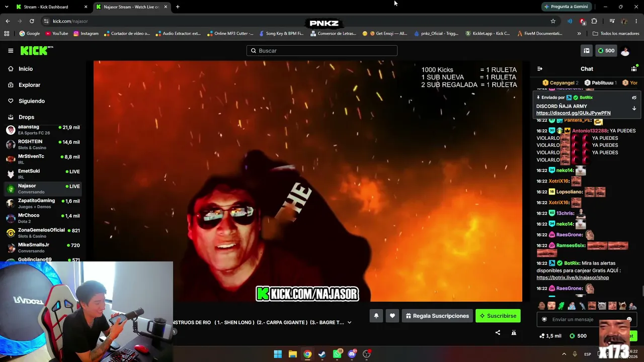Open the Chrome apps grid icon
The width and height of the screenshot is (644, 362).
pos(7,34)
